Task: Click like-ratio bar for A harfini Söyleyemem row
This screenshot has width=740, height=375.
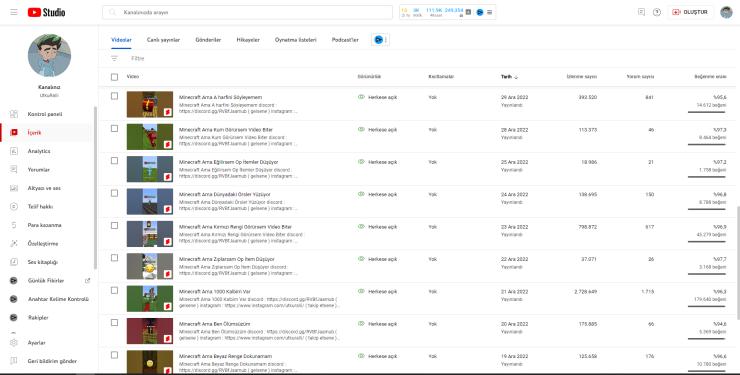Action: pos(706,112)
